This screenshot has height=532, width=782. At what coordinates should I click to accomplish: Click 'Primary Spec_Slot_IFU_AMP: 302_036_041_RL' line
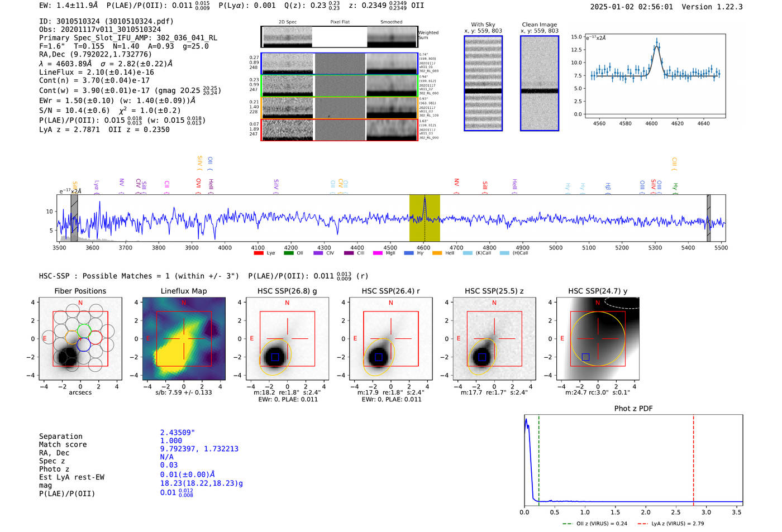click(x=128, y=38)
